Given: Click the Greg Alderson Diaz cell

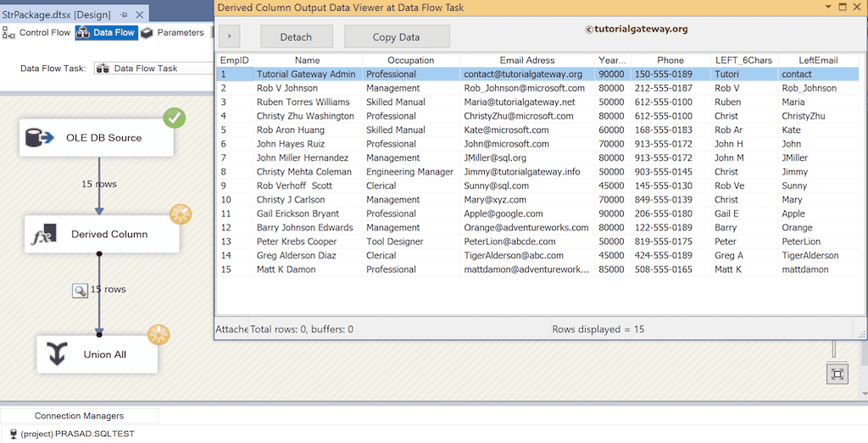Looking at the screenshot, I should pos(306,256).
